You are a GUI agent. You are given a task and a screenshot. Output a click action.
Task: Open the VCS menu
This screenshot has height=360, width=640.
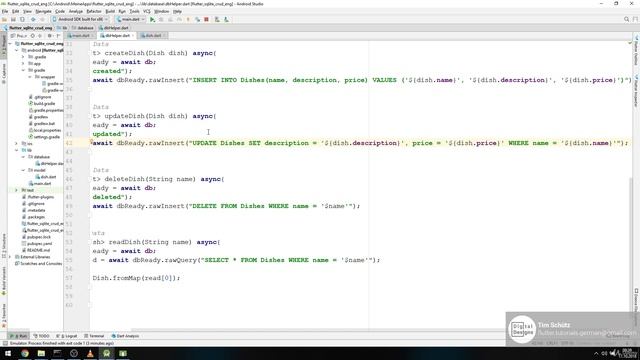tap(147, 11)
